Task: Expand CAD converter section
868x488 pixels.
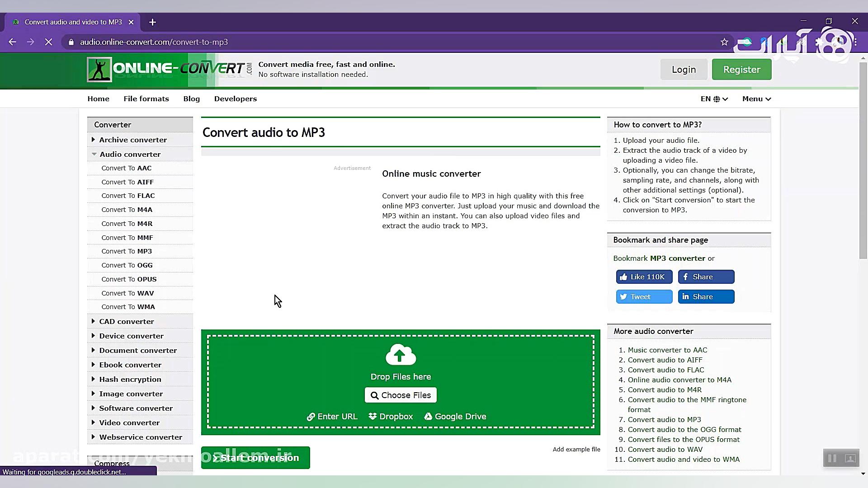Action: pyautogui.click(x=140, y=322)
